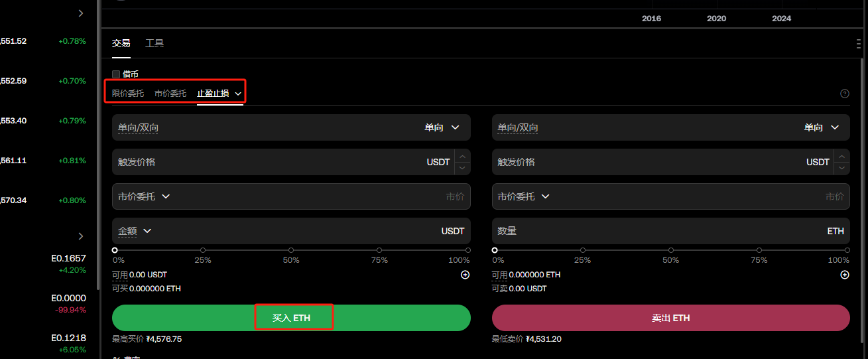Image resolution: width=868 pixels, height=359 pixels.
Task: Click the 2020 label on chart axis
Action: pos(716,19)
